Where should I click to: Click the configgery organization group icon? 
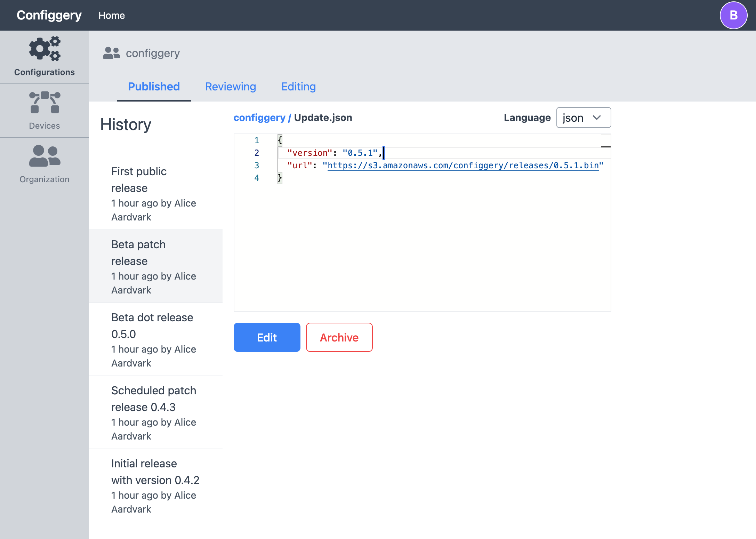(x=111, y=53)
